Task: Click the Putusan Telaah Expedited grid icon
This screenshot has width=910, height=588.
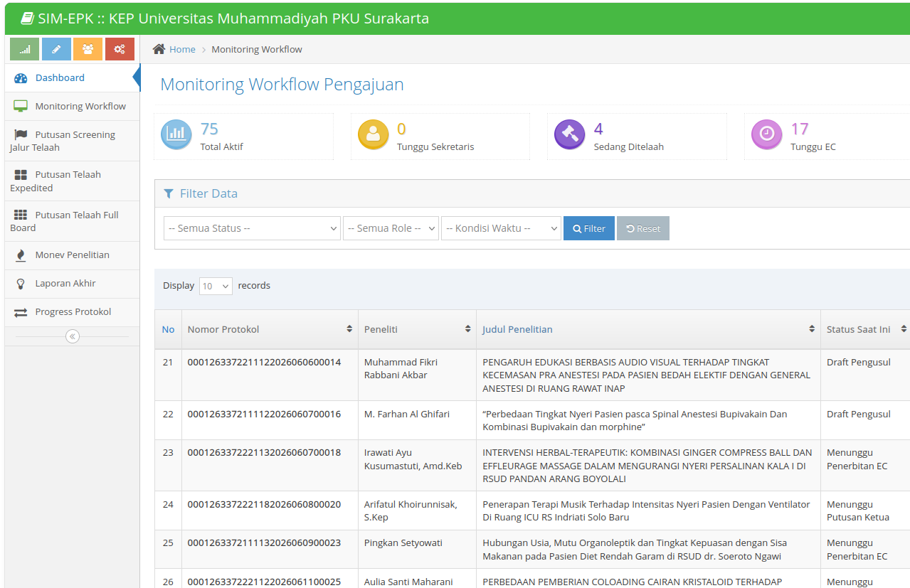Action: [21, 175]
